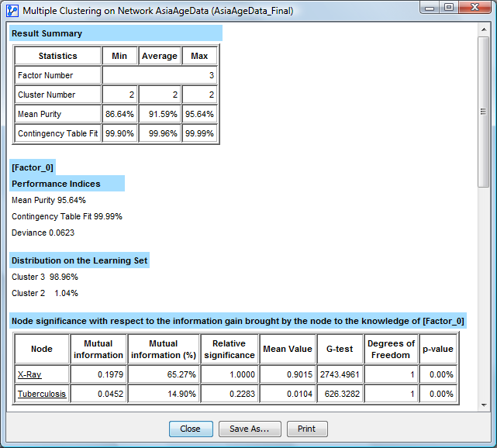Click the Degrees of Freedom header
Screen dimensions: 497x448
[x=392, y=350]
